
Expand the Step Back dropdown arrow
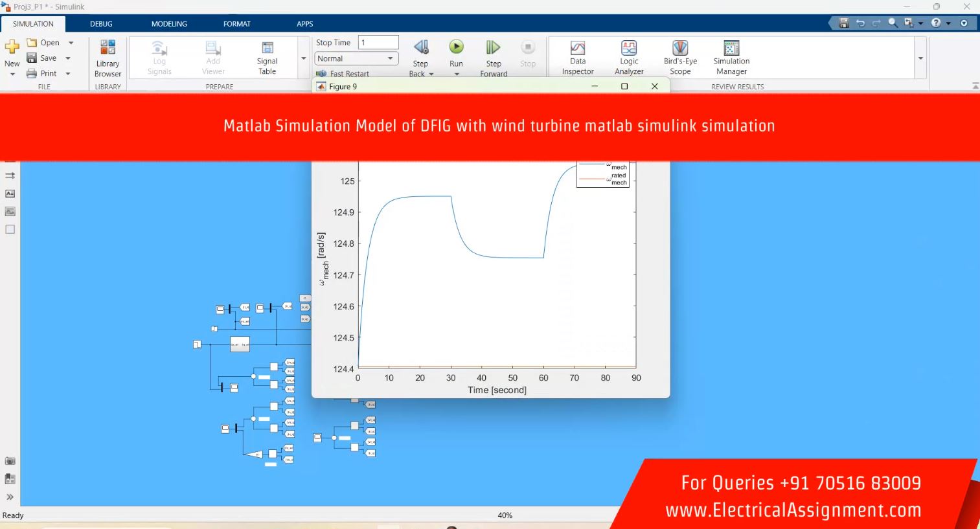point(431,74)
